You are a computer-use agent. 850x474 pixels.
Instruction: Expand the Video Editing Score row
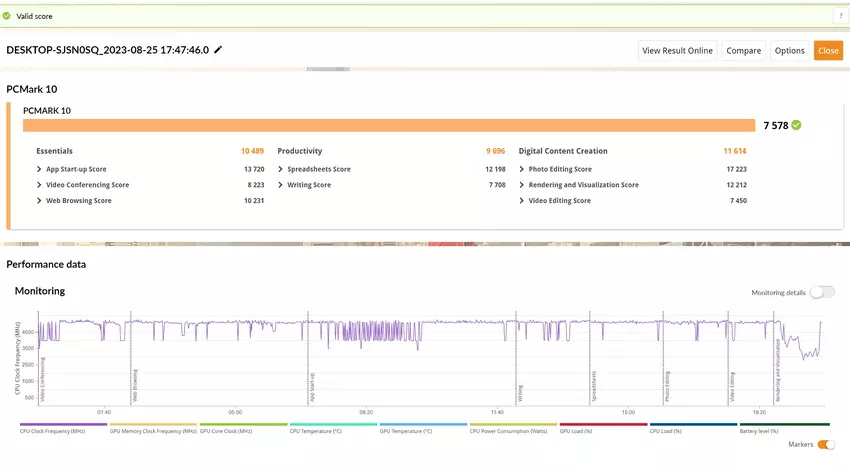click(522, 201)
